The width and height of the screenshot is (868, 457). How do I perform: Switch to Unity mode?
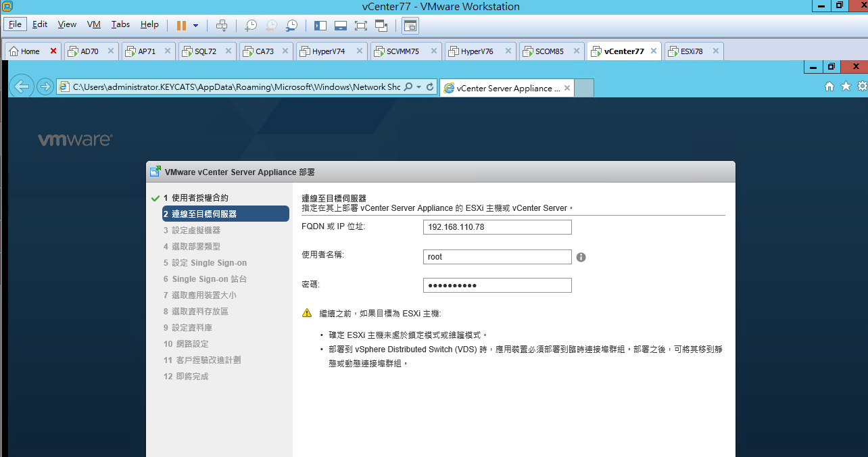tap(381, 25)
